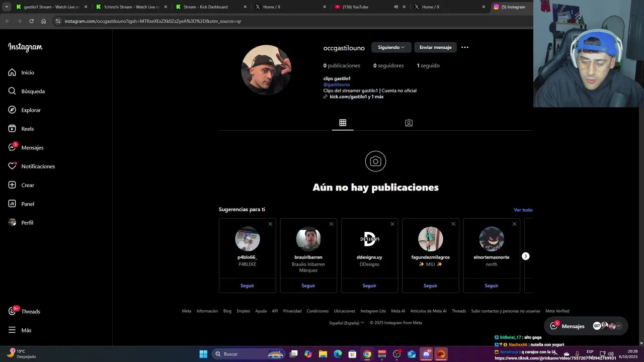Open the Instagram Lite footer link
The image size is (644, 362).
coord(373,311)
